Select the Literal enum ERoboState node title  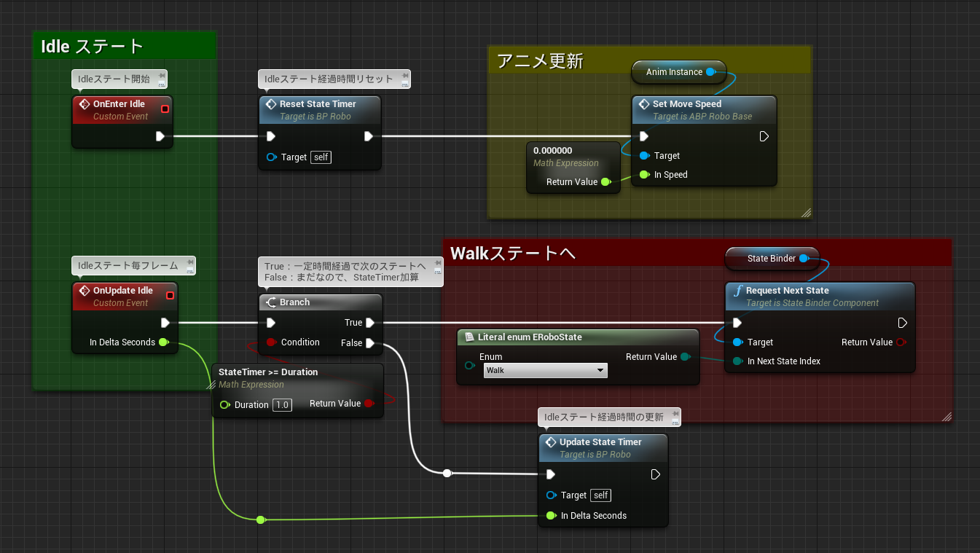click(530, 337)
